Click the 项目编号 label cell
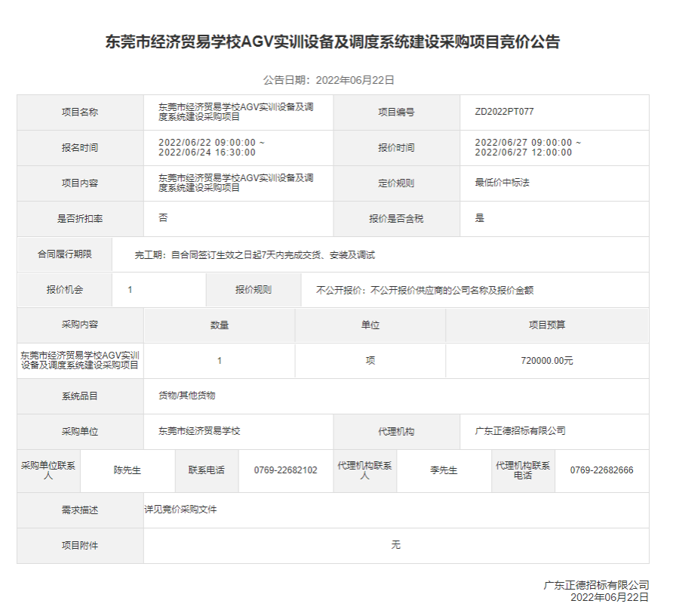Viewport: 676px width, 616px height. [396, 112]
